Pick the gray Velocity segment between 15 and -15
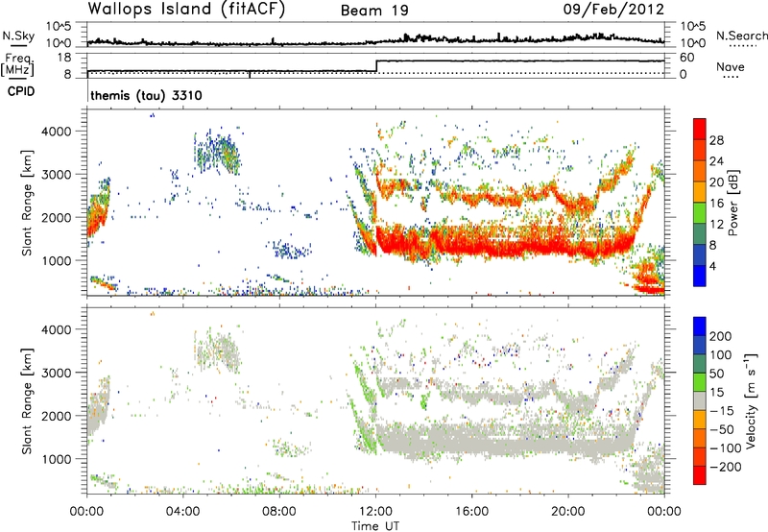The width and height of the screenshot is (768, 532). [700, 400]
